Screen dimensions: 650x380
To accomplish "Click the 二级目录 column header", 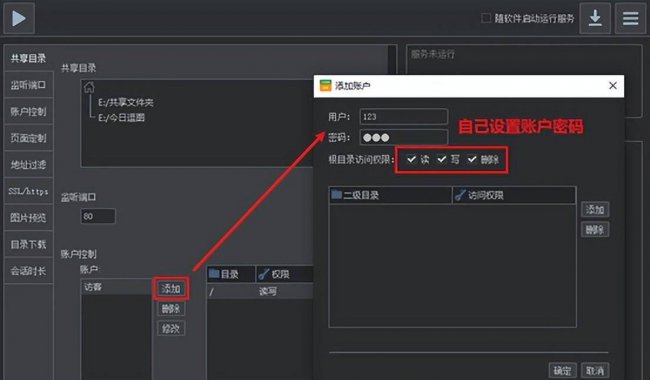I will click(x=390, y=195).
